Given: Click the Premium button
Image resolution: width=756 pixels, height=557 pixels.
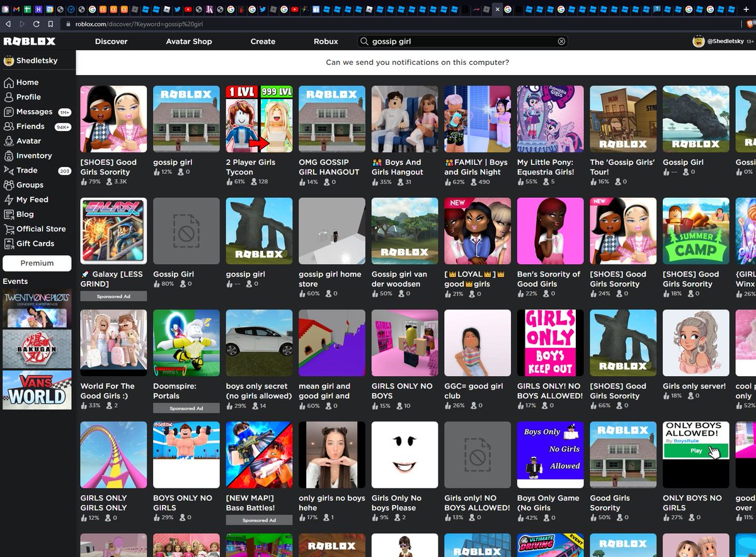Looking at the screenshot, I should (x=37, y=263).
